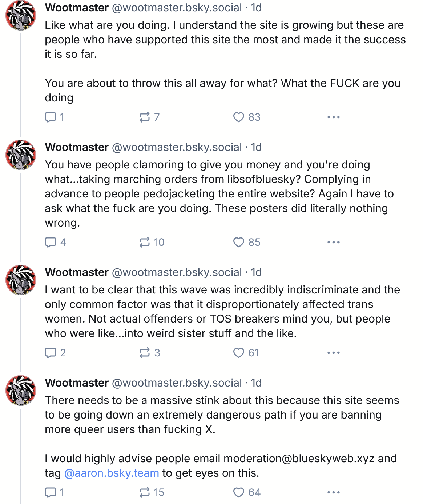This screenshot has height=504, width=423.
Task: Reply to the post with 2 replies
Action: 51,353
